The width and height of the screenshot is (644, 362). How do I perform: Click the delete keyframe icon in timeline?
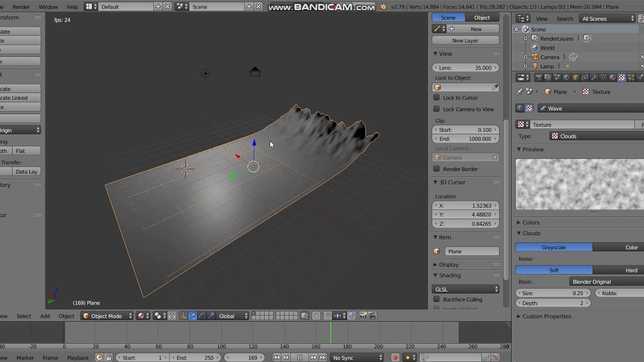496,357
